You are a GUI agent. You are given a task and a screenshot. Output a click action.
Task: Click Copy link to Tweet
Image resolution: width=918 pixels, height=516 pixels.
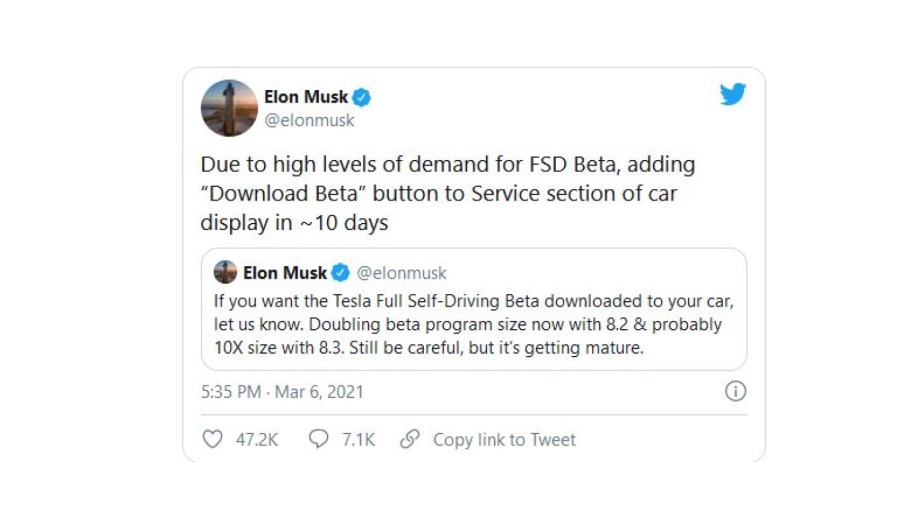pyautogui.click(x=504, y=440)
